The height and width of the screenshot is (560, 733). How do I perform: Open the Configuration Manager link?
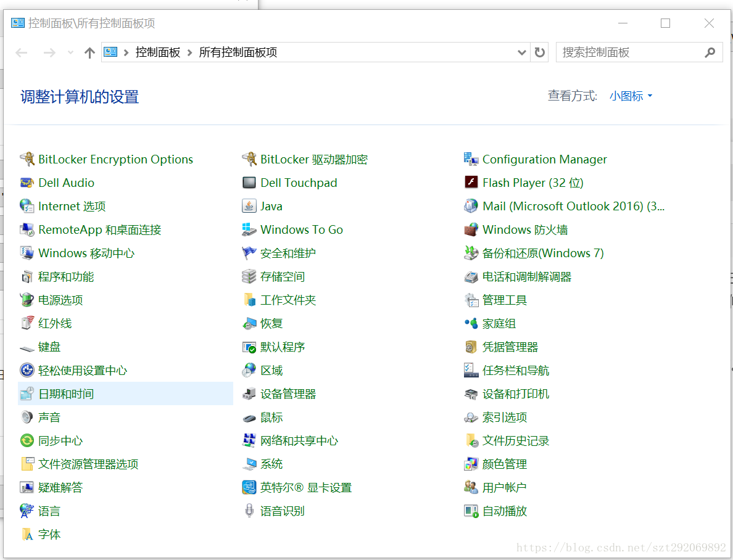pyautogui.click(x=545, y=159)
